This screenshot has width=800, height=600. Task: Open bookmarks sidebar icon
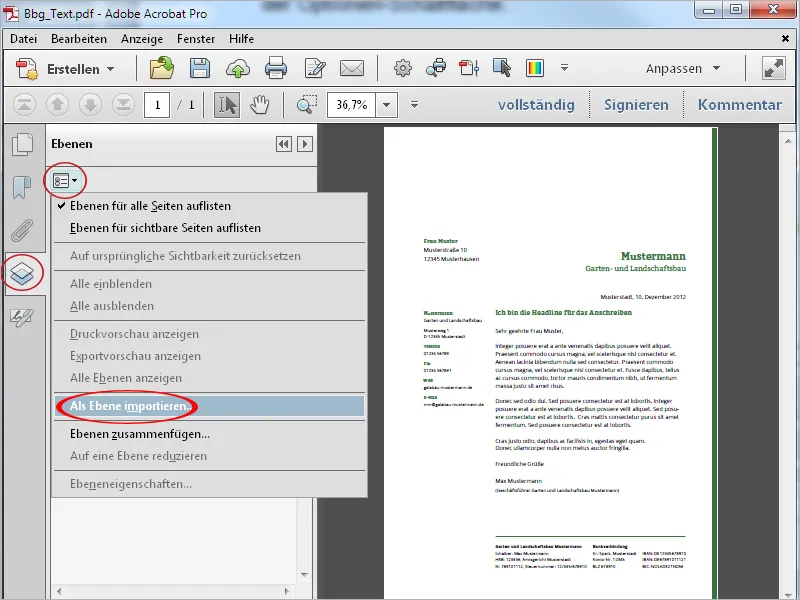click(21, 187)
